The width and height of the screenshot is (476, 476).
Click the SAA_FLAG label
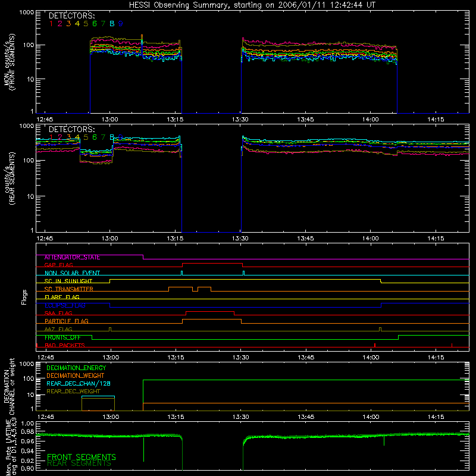click(58, 313)
